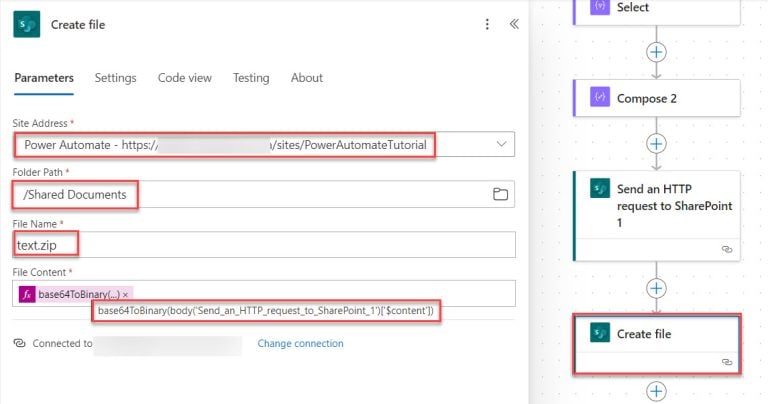Viewport: 768px width, 404px height.
Task: Click Change connection link
Action: tap(300, 343)
